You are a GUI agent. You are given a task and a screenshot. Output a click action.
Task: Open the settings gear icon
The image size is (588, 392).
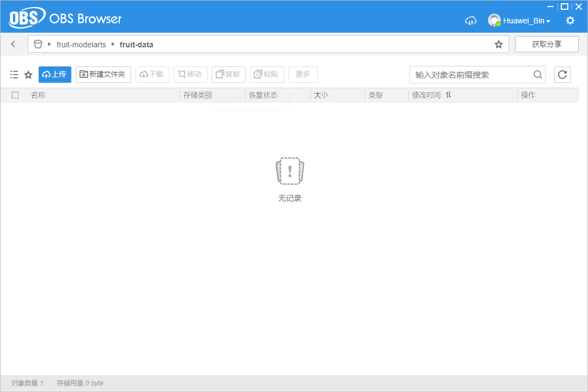pyautogui.click(x=570, y=21)
